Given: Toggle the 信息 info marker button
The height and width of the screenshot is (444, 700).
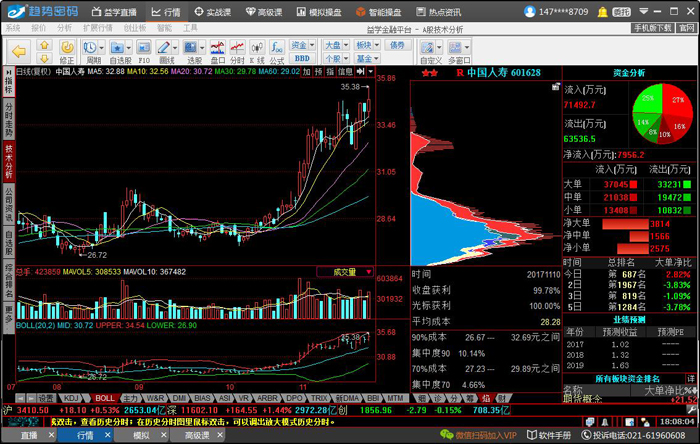Looking at the screenshot, I should tap(345, 71).
